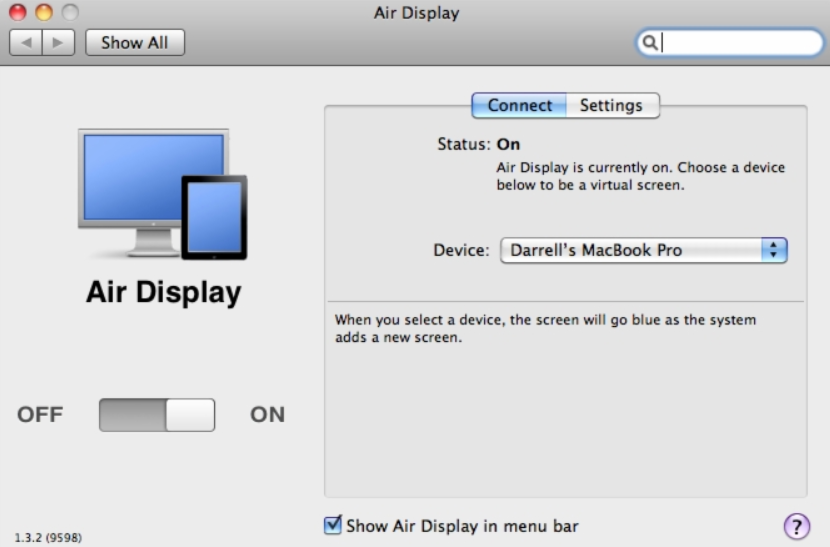This screenshot has height=547, width=830.
Task: Open help via the question mark button
Action: pos(797,526)
